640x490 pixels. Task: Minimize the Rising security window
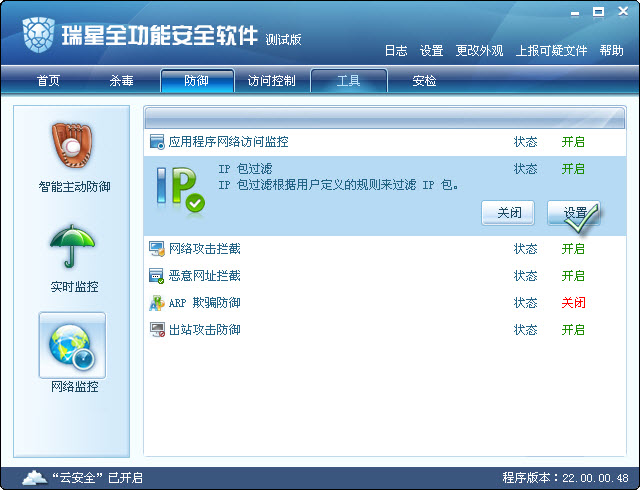[575, 12]
